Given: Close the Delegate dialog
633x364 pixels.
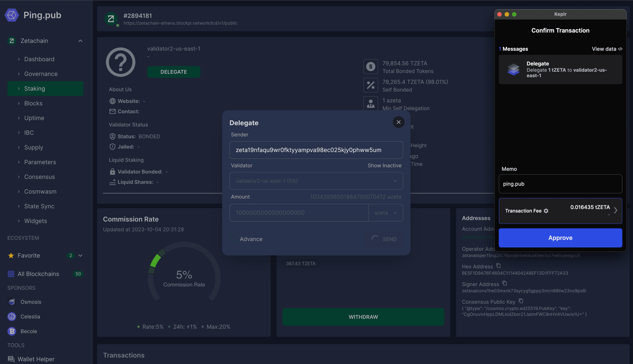Looking at the screenshot, I should click(398, 122).
